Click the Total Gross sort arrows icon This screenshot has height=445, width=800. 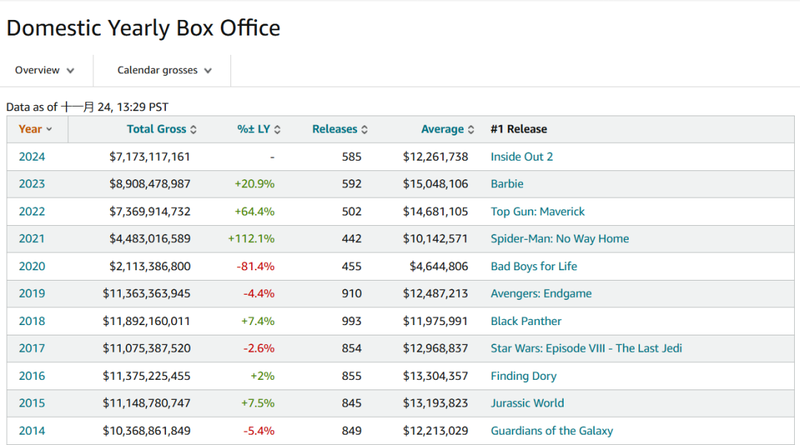click(x=193, y=130)
